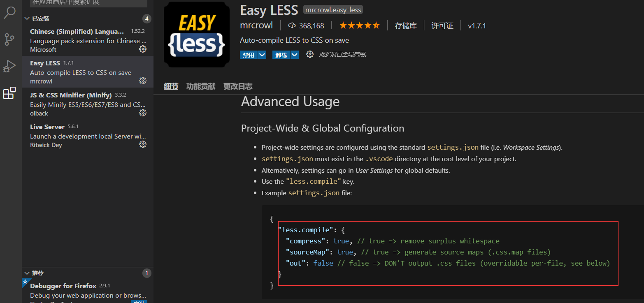Open the 存储库 link
The height and width of the screenshot is (303, 644).
click(x=406, y=25)
